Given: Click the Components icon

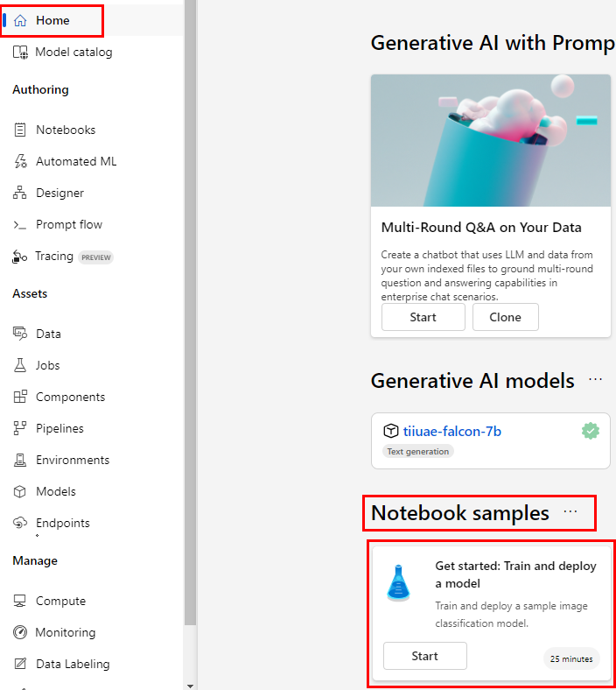Looking at the screenshot, I should click(20, 397).
